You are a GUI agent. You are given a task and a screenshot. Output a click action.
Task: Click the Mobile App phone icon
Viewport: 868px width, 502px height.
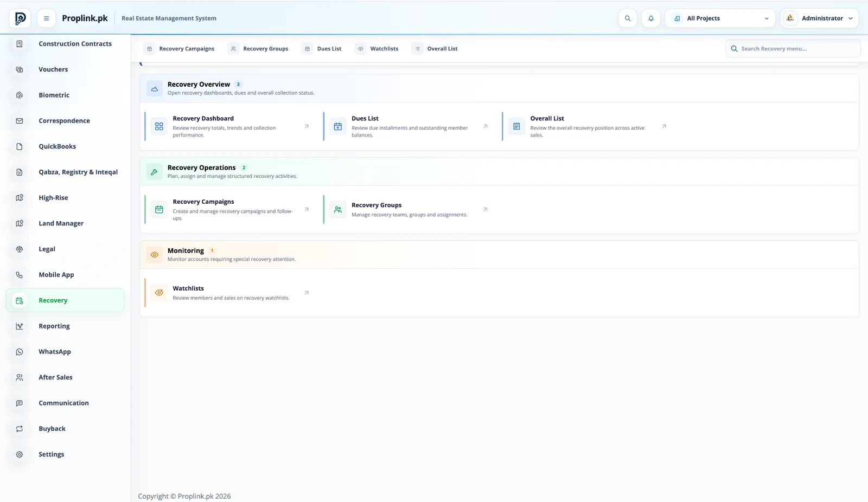(x=20, y=275)
